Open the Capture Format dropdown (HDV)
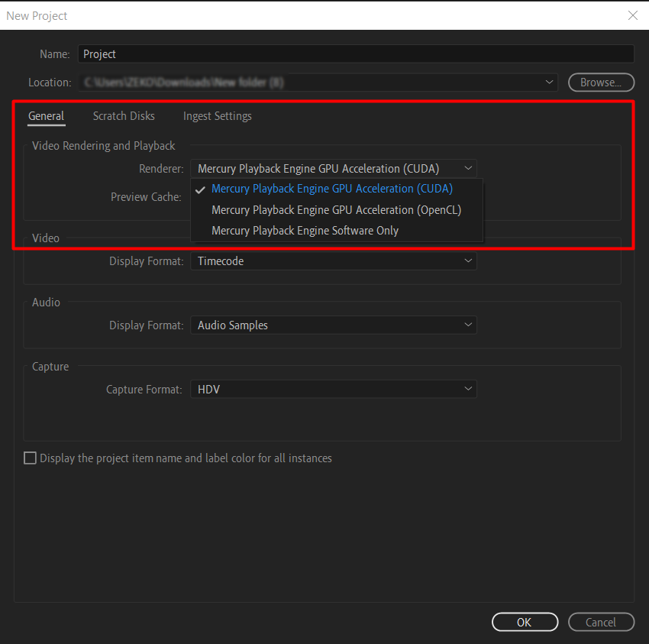 click(334, 390)
